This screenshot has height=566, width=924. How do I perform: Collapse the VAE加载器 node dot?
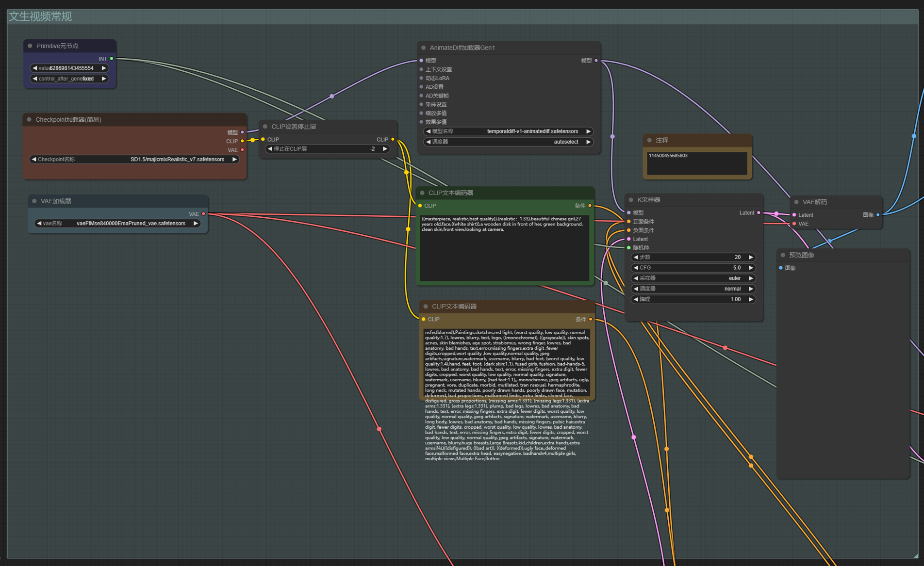(34, 201)
